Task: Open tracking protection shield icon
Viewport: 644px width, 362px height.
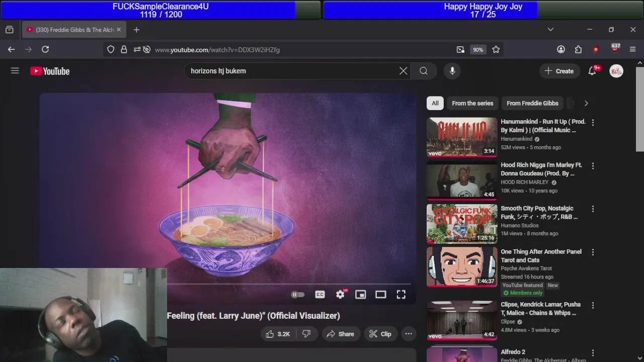Action: 111,49
